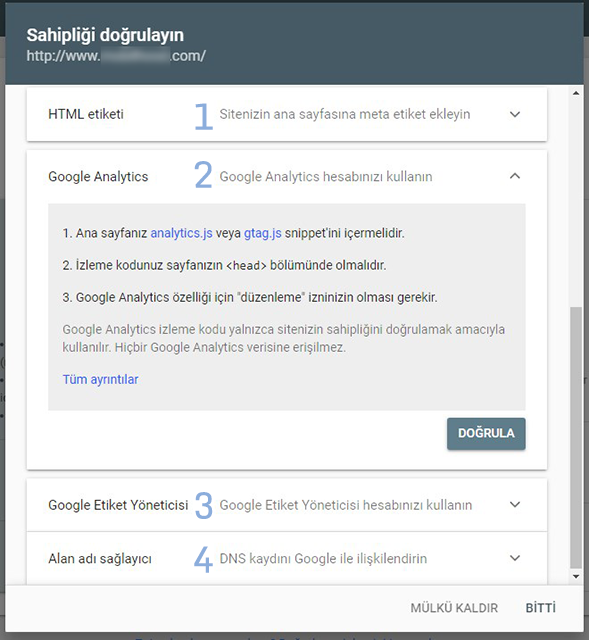Screen dimensions: 589x640
Task: Select the Google Analytics method title
Action: (x=98, y=176)
